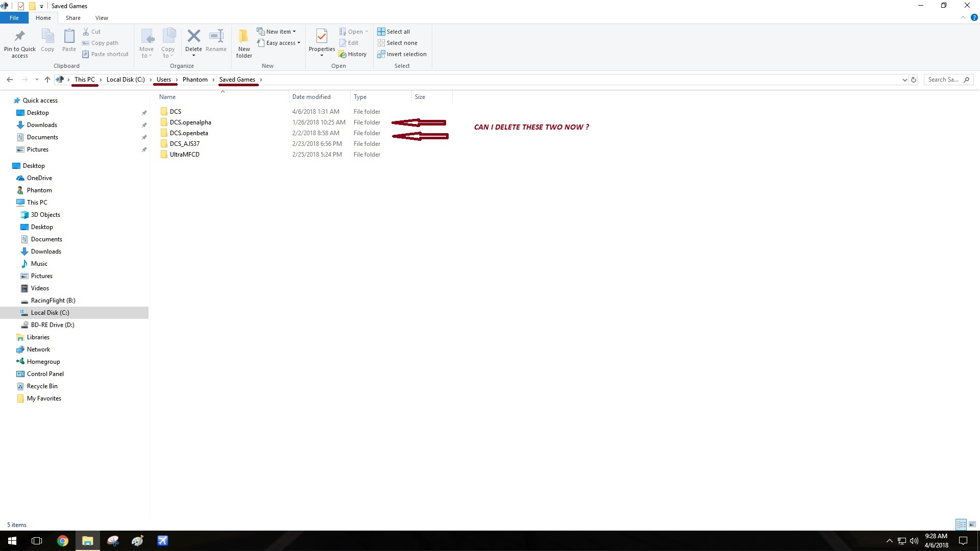Sort by the Name column header
The width and height of the screenshot is (980, 551).
point(223,97)
